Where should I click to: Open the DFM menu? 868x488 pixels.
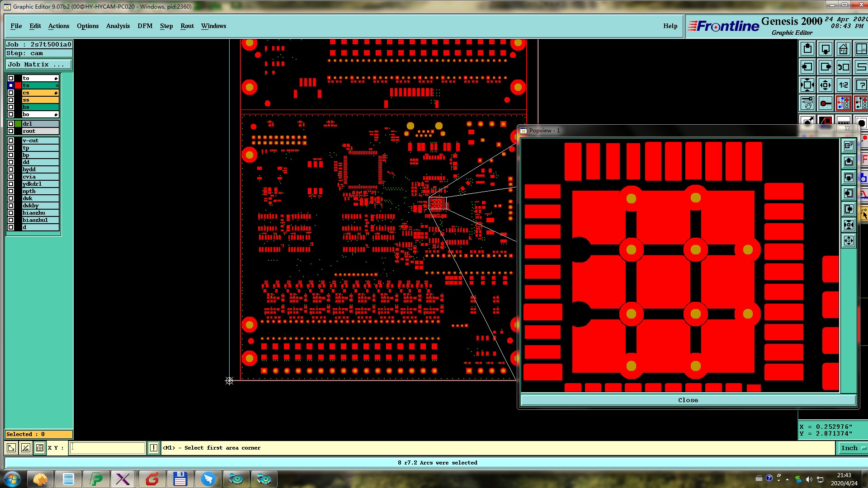click(145, 26)
